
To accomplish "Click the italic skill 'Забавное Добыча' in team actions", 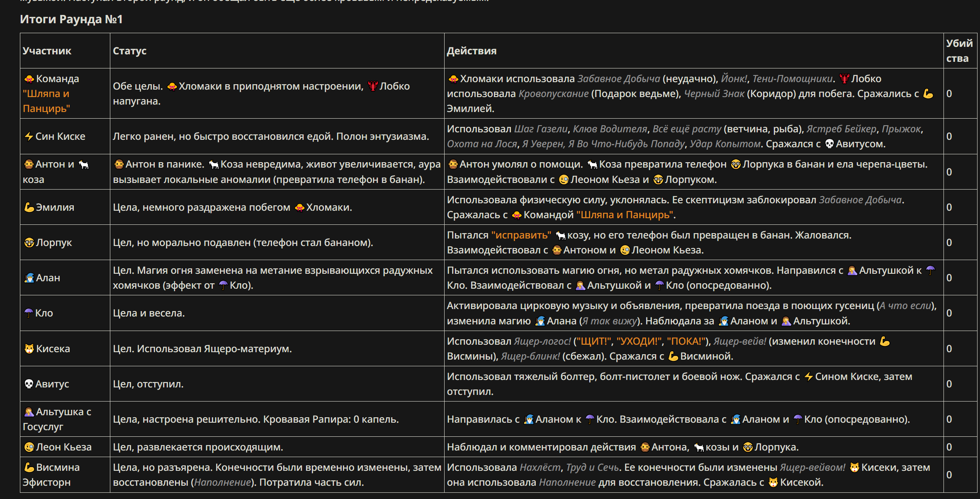I will [618, 79].
